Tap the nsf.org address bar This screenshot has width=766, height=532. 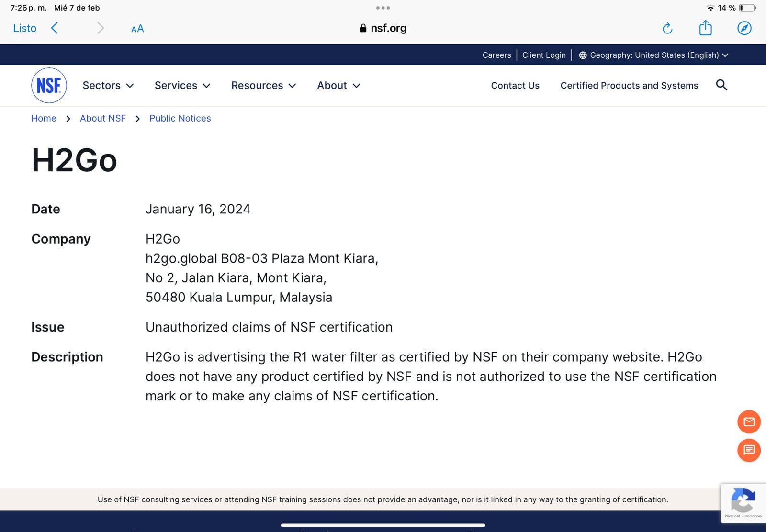(x=383, y=28)
